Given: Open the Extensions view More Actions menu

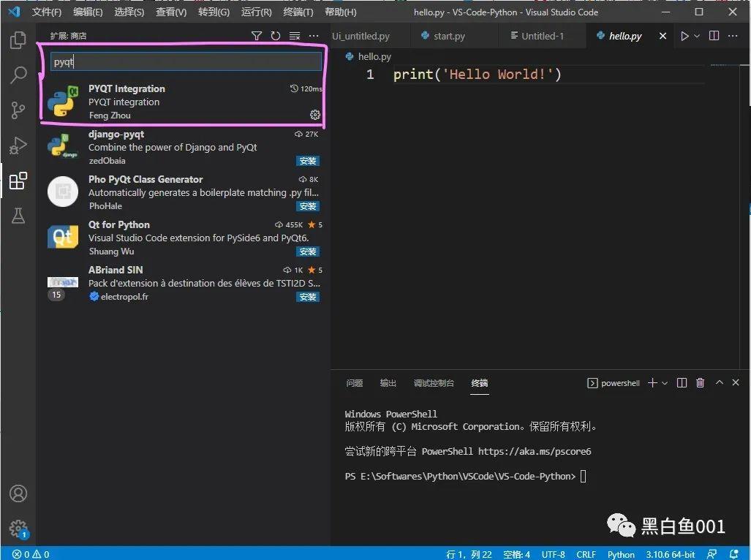Looking at the screenshot, I should [313, 35].
